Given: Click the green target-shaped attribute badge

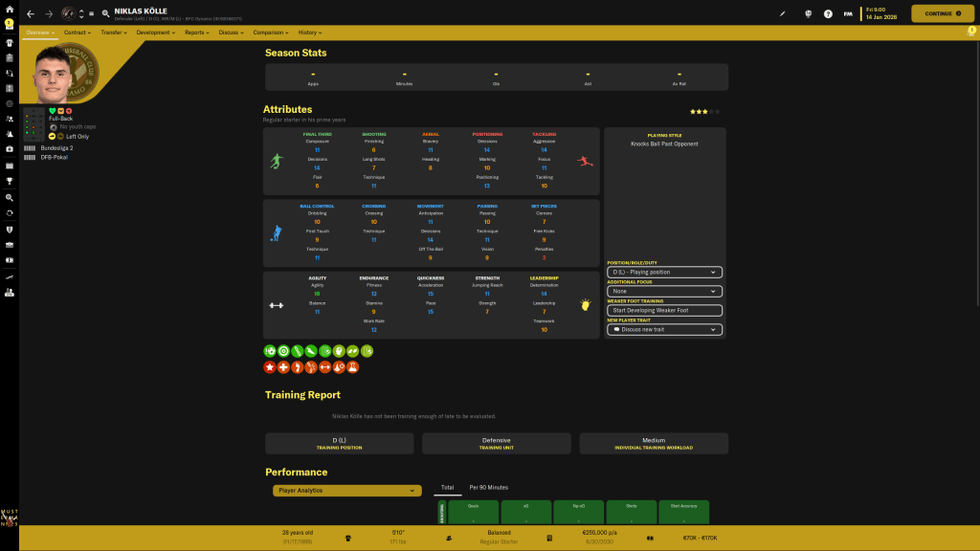Looking at the screenshot, I should pyautogui.click(x=283, y=351).
